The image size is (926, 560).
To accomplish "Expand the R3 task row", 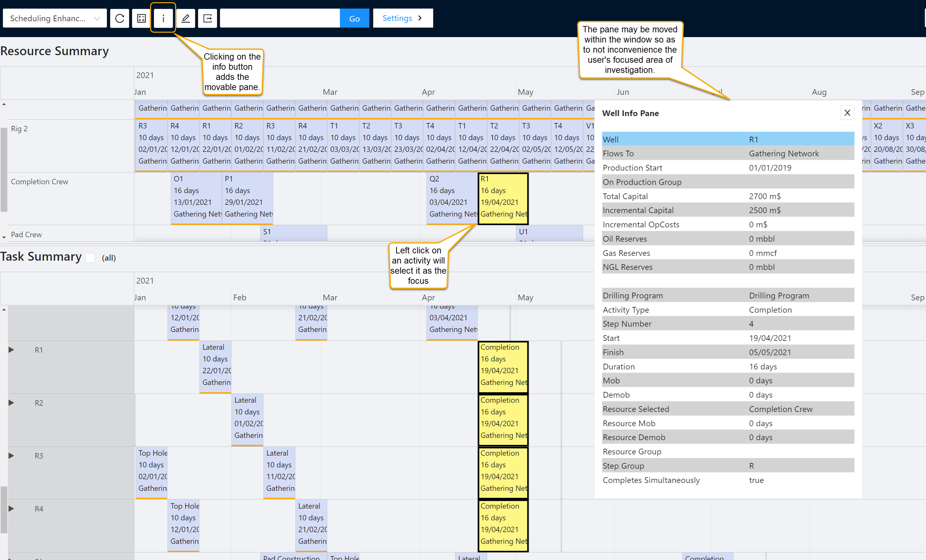I will [x=11, y=456].
